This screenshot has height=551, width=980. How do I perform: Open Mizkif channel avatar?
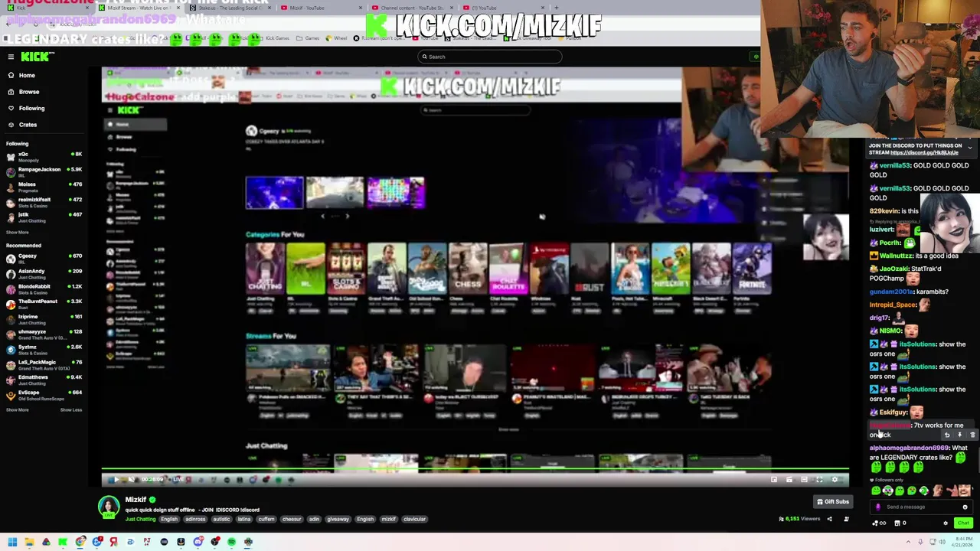(x=109, y=507)
